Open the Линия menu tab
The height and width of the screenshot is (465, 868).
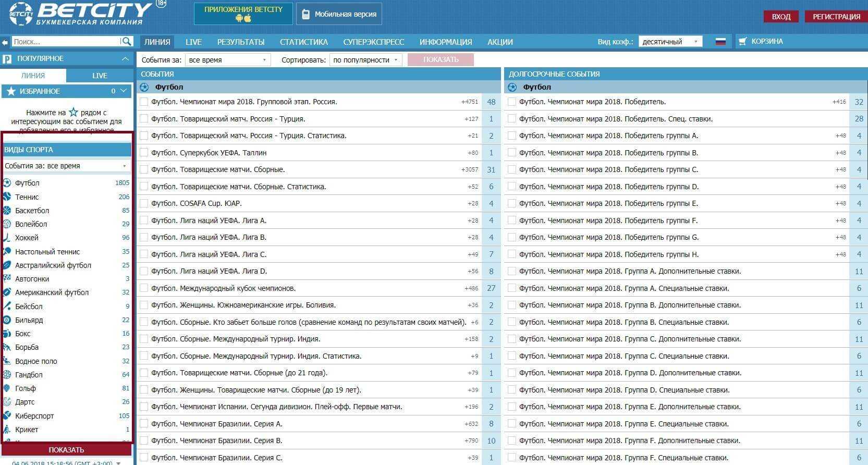point(157,42)
